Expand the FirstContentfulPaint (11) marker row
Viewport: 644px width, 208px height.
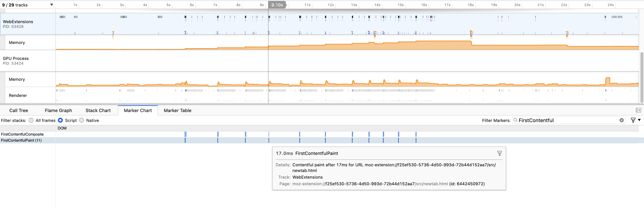21,140
